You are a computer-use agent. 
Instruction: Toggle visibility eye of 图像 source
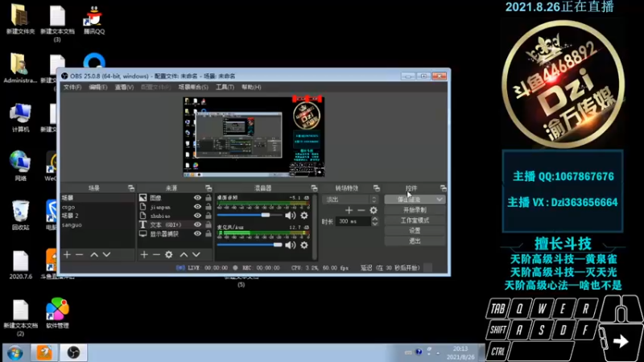pos(197,198)
